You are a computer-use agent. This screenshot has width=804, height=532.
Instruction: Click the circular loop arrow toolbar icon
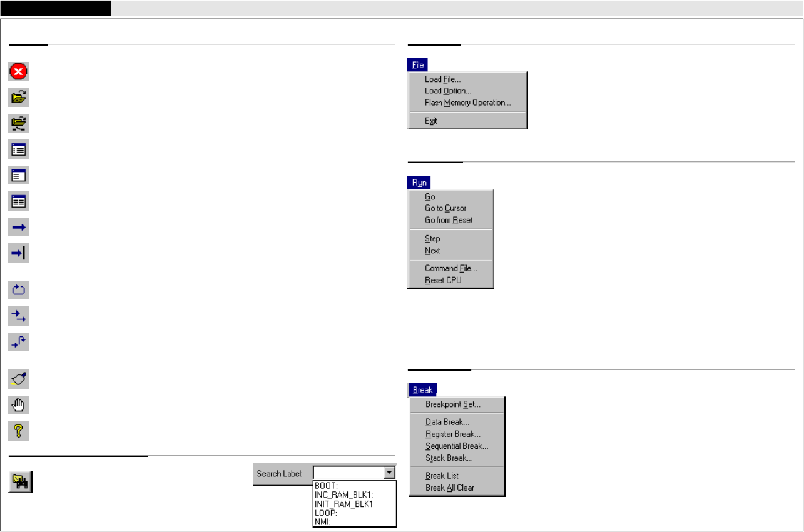pos(19,291)
